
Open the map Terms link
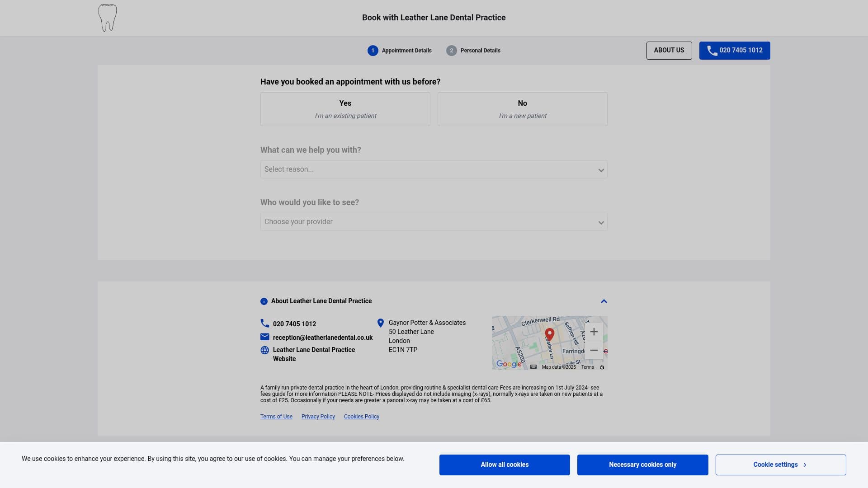(x=588, y=367)
